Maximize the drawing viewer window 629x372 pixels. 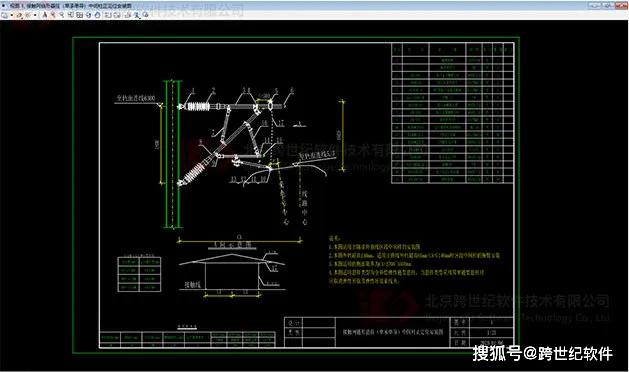(608, 5)
